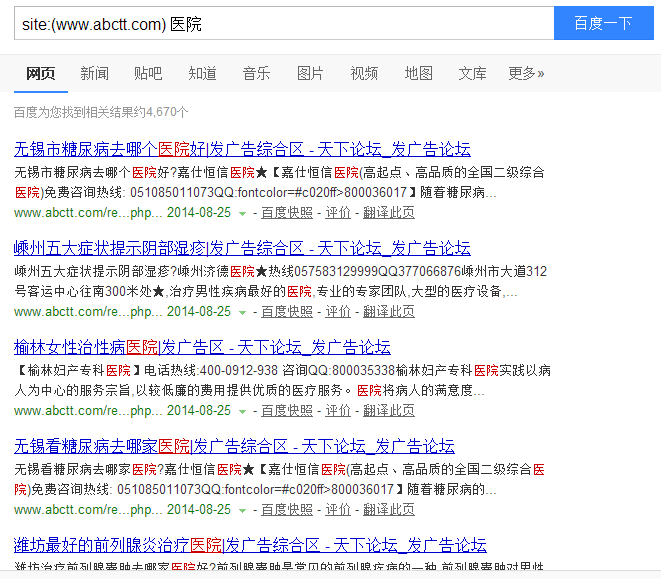Open 百度快照 for 榆林女性治性病医院 result
Image resolution: width=661 pixels, height=579 pixels.
click(x=287, y=410)
